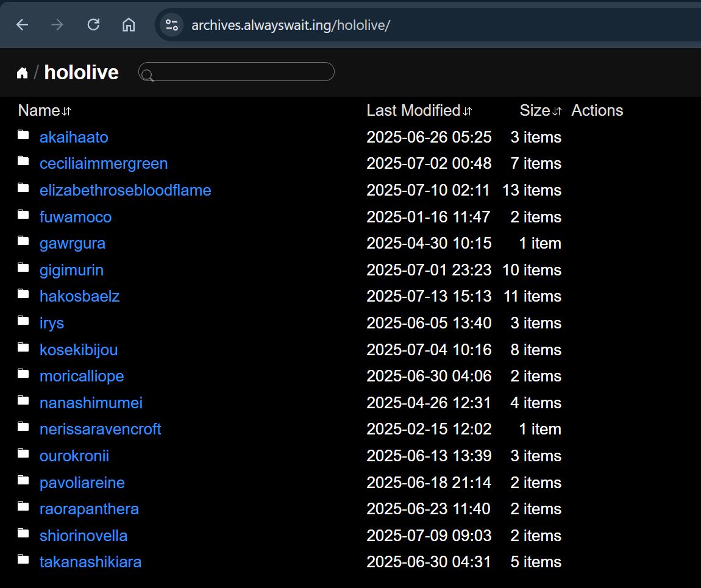701x588 pixels.
Task: Open the kosekibijou folder link
Action: point(79,350)
